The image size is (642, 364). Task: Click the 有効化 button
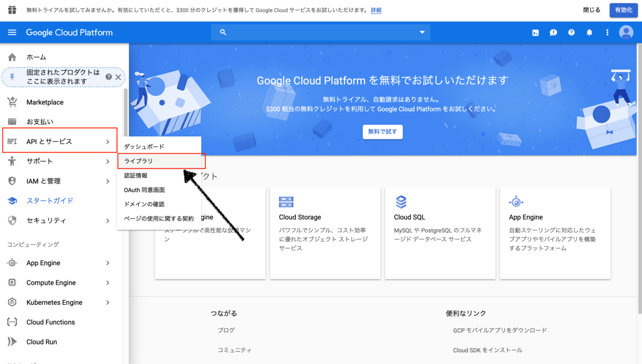point(623,10)
